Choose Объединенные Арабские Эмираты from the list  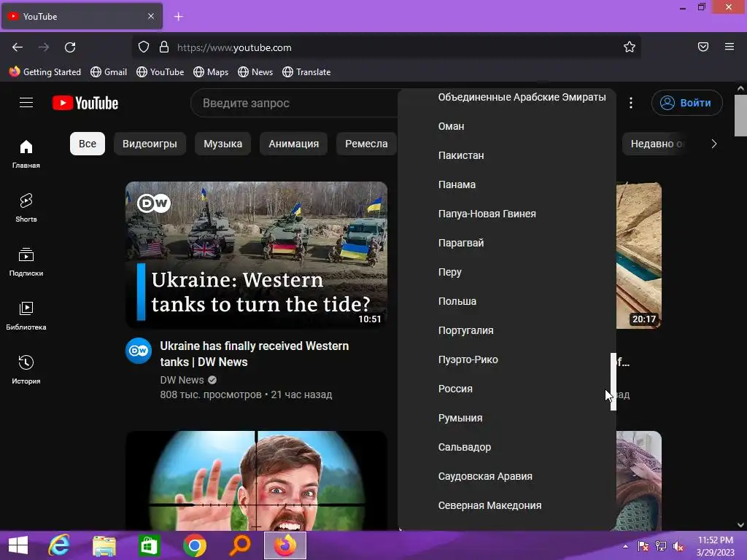click(507, 97)
